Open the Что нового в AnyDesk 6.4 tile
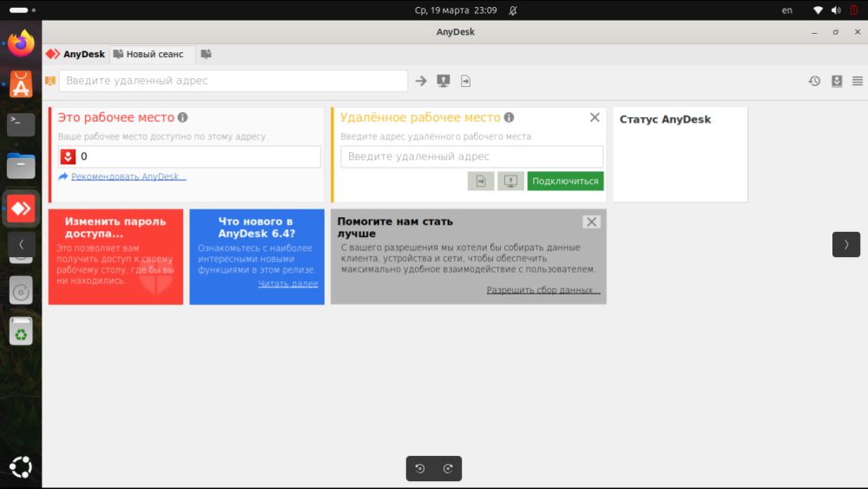The image size is (868, 489). tap(257, 256)
